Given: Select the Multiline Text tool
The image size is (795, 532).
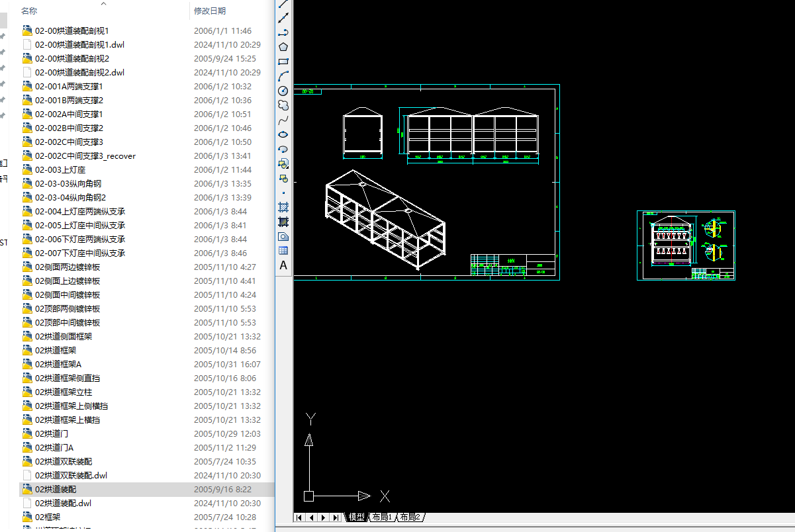Looking at the screenshot, I should click(283, 265).
